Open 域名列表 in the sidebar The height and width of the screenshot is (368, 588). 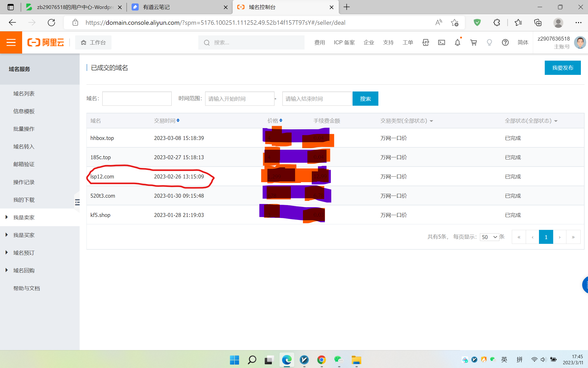pos(24,94)
